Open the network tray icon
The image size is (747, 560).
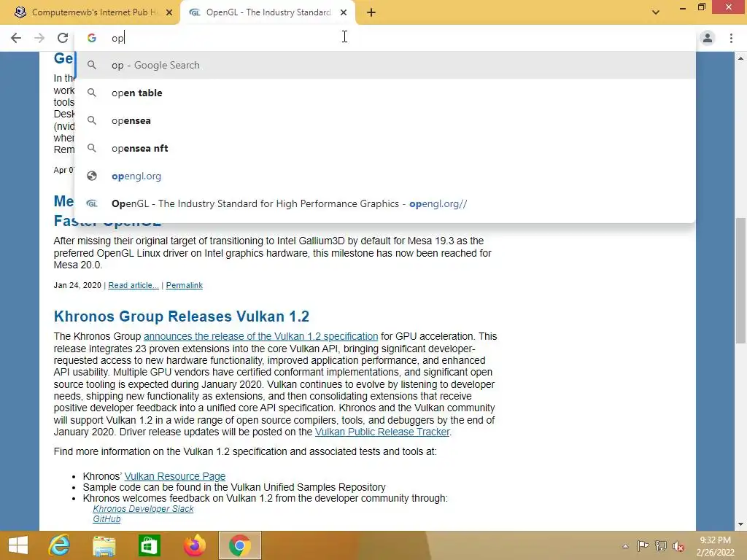(661, 545)
